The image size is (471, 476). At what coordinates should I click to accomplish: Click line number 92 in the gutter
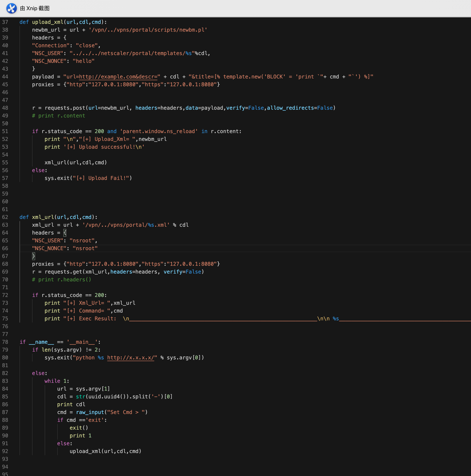5,451
